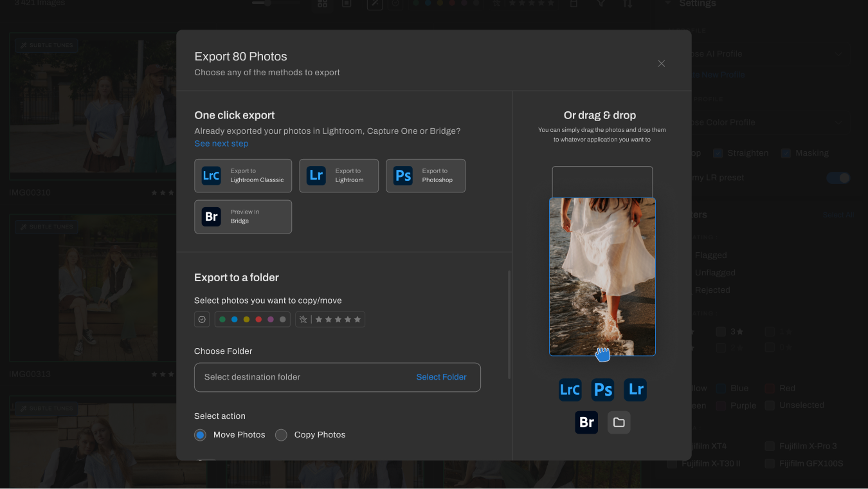Select the Copy Photos radio button
Viewport: 868px width, 489px height.
point(281,435)
